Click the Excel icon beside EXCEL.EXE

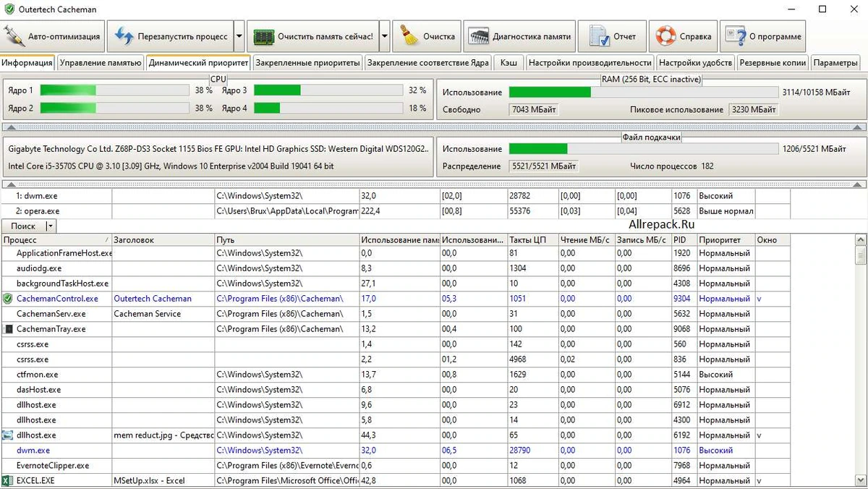(8, 481)
